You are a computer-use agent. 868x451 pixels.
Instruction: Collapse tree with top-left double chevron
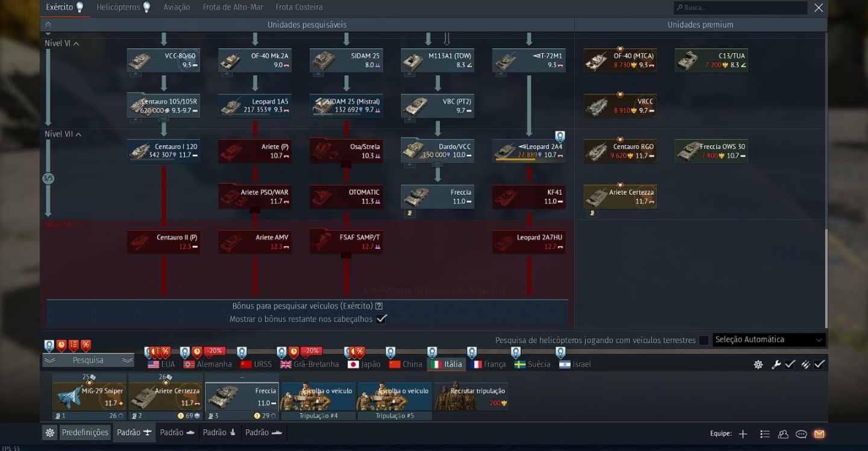48,25
